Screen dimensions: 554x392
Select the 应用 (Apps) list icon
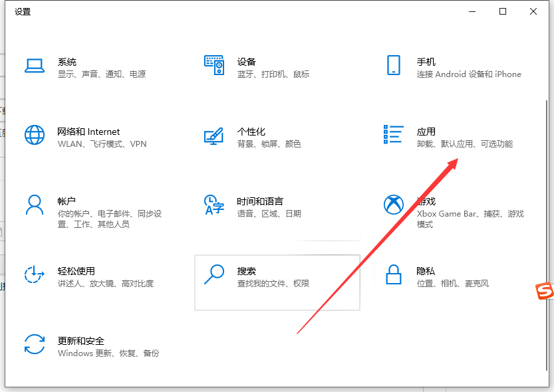(x=392, y=135)
